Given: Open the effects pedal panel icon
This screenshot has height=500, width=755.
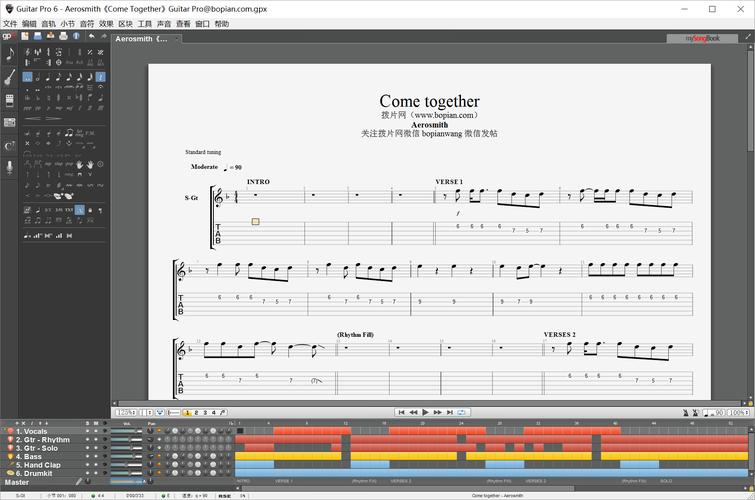Looking at the screenshot, I should coord(9,100).
